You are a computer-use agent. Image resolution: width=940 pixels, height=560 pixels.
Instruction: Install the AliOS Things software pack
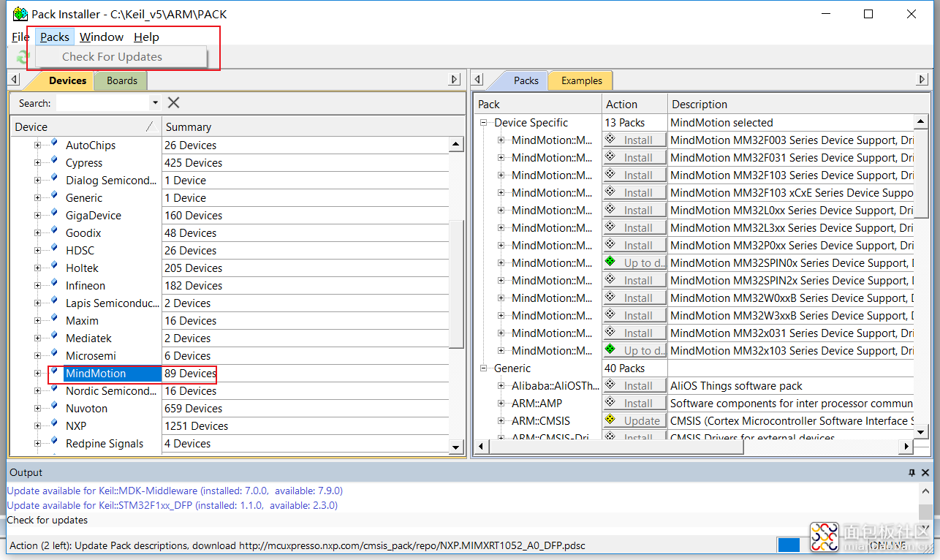click(634, 385)
